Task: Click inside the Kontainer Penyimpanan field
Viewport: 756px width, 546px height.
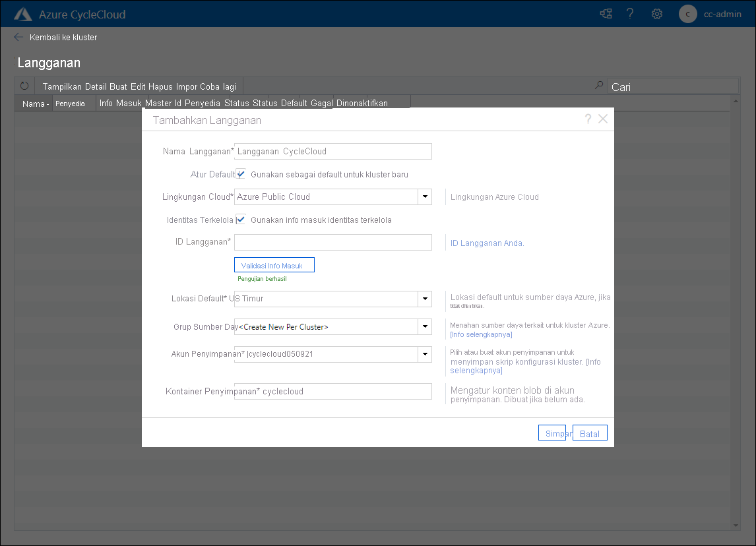Action: [x=333, y=391]
